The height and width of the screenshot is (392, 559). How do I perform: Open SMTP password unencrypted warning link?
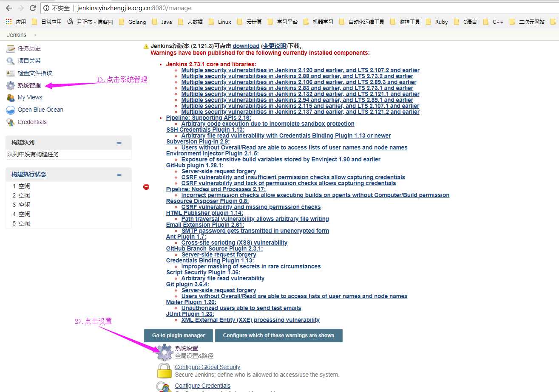click(x=255, y=231)
